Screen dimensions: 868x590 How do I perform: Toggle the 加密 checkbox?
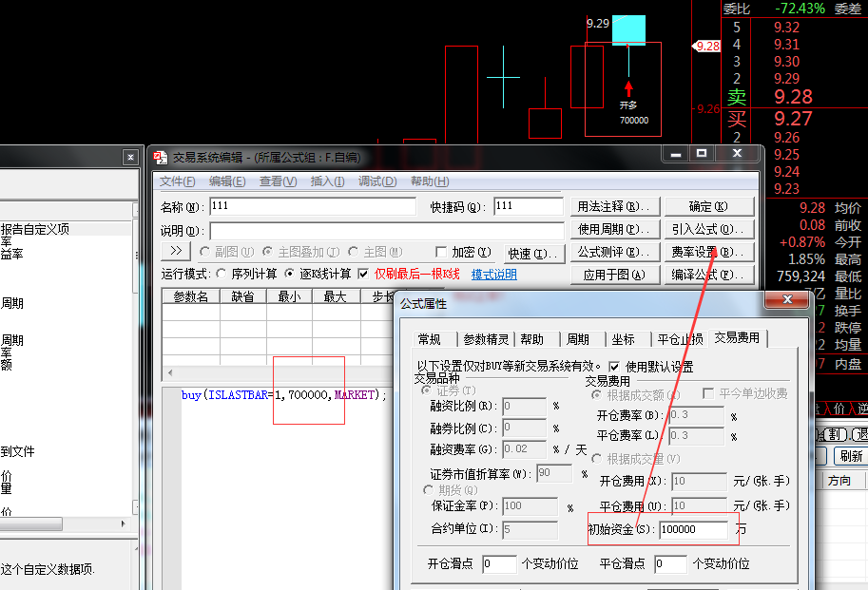pyautogui.click(x=441, y=253)
